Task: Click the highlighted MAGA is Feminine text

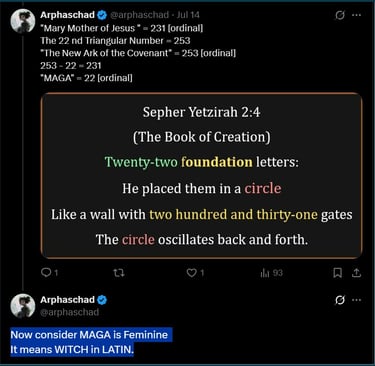Action: 89,335
